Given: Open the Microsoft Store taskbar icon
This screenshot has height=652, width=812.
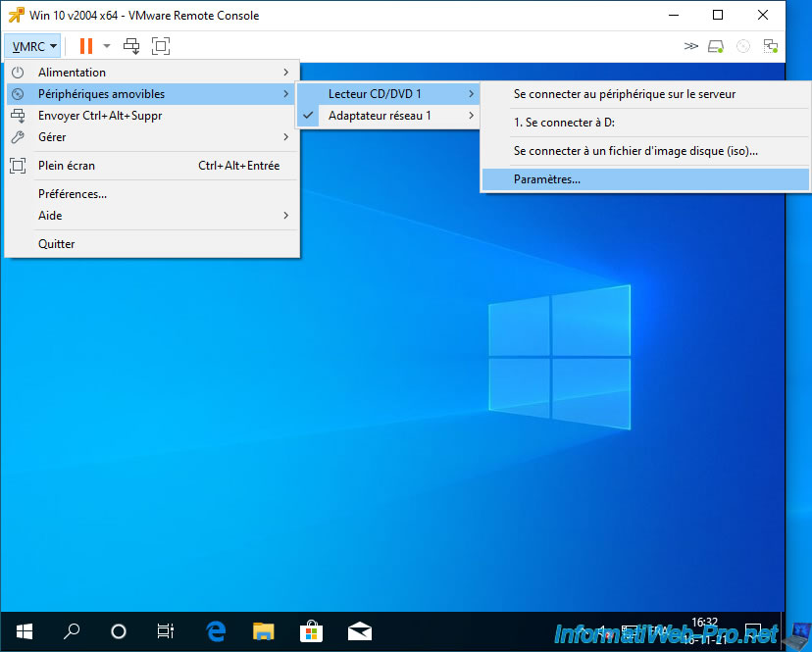Looking at the screenshot, I should [311, 631].
